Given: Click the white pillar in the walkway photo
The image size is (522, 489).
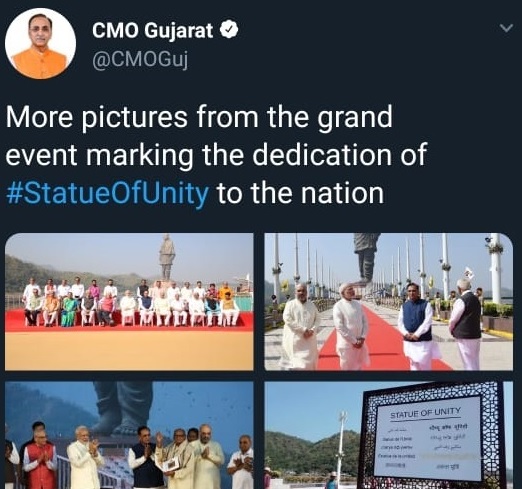Looking at the screenshot, I should point(496,268).
